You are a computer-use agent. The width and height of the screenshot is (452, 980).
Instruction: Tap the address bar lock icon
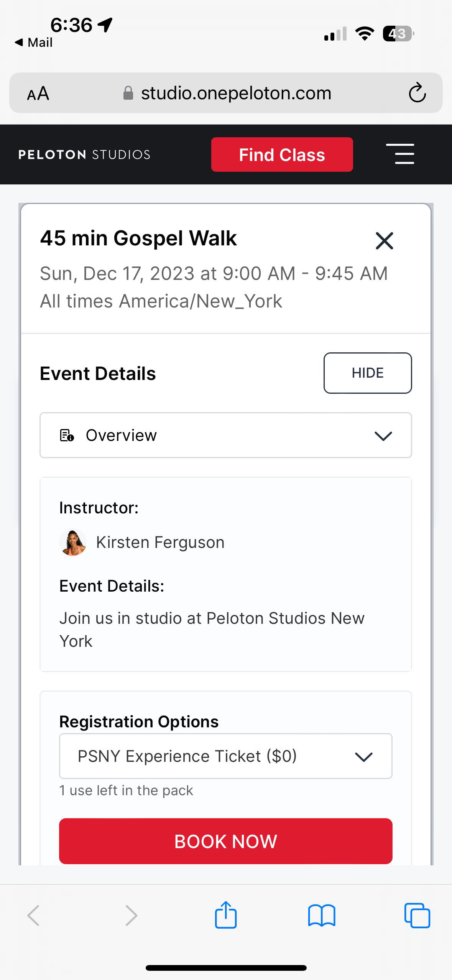click(128, 93)
